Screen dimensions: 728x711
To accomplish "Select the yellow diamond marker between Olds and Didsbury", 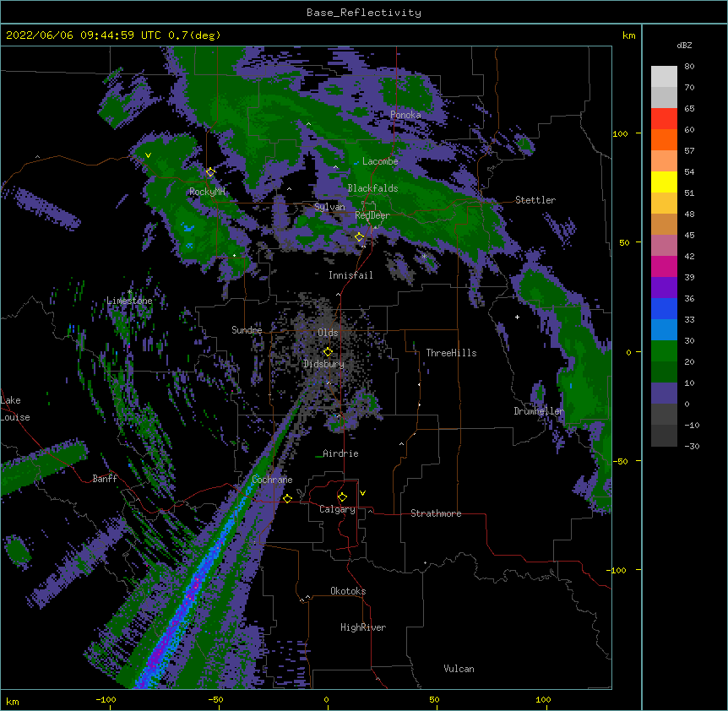I will tap(328, 352).
